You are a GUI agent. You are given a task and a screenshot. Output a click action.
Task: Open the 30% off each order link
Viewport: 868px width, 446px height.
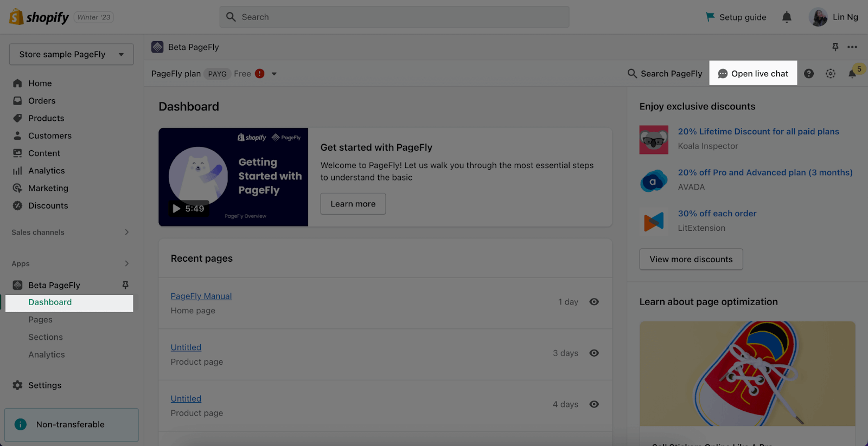(717, 214)
